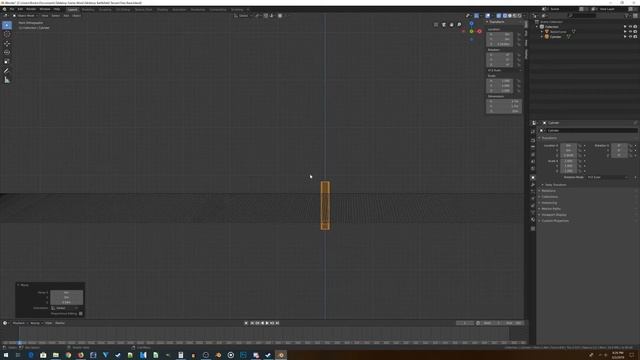
Task: Switch to solid viewport shading
Action: 510,16
